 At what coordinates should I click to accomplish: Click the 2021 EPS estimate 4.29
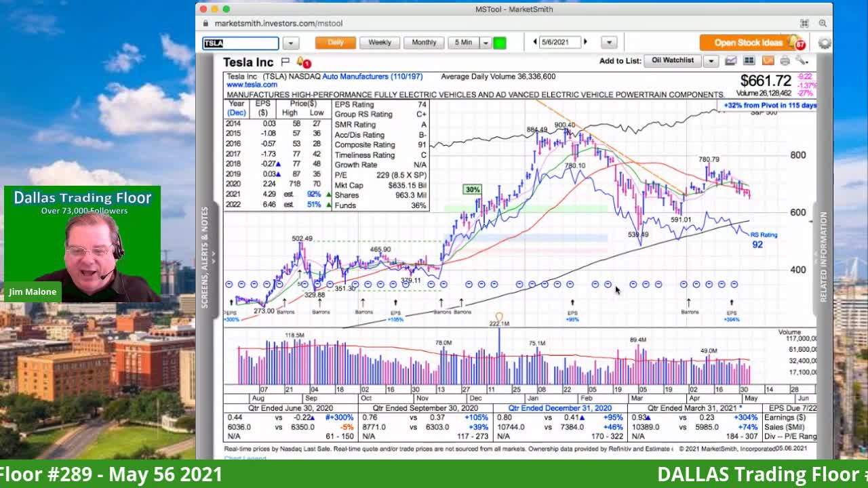click(x=269, y=195)
